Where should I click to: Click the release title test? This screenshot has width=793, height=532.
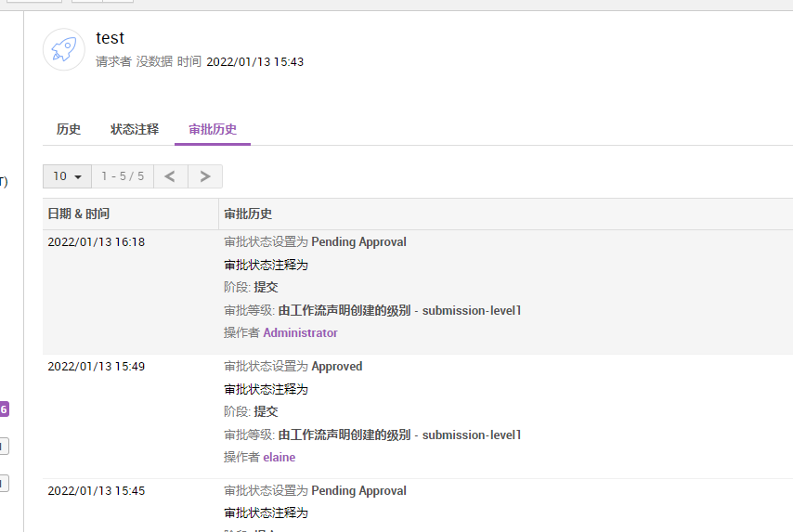click(110, 38)
